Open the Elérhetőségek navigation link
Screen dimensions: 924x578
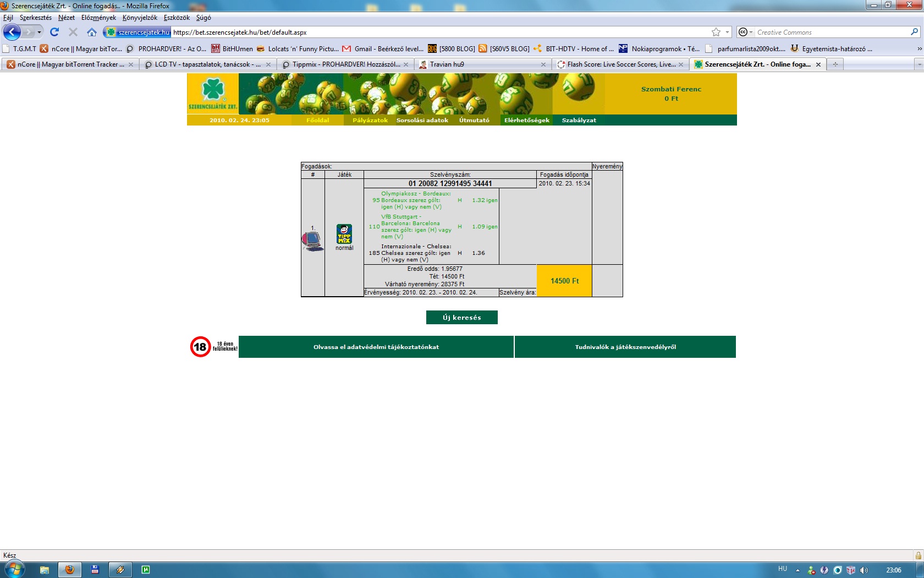[527, 120]
